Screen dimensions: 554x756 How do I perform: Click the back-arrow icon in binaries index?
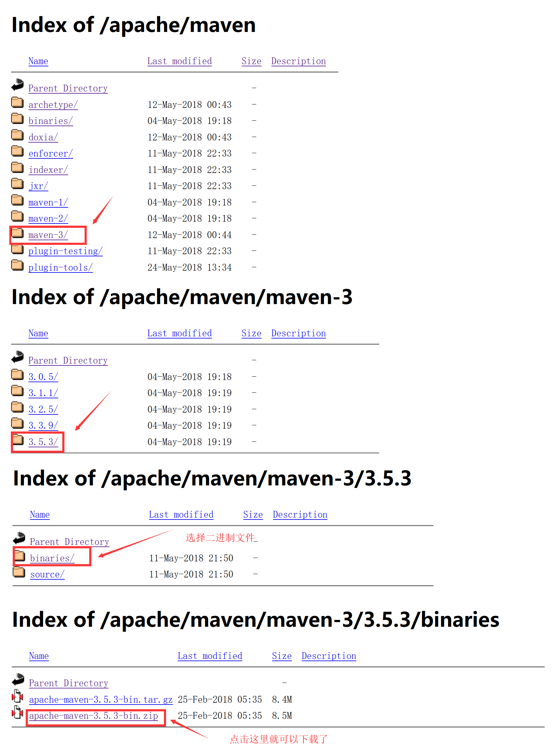click(x=18, y=679)
